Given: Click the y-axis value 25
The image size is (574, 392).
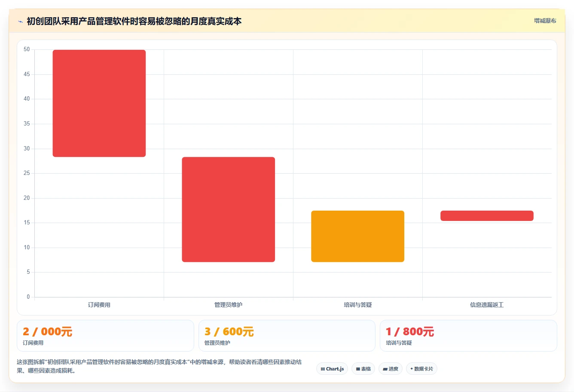Looking at the screenshot, I should 27,173.
